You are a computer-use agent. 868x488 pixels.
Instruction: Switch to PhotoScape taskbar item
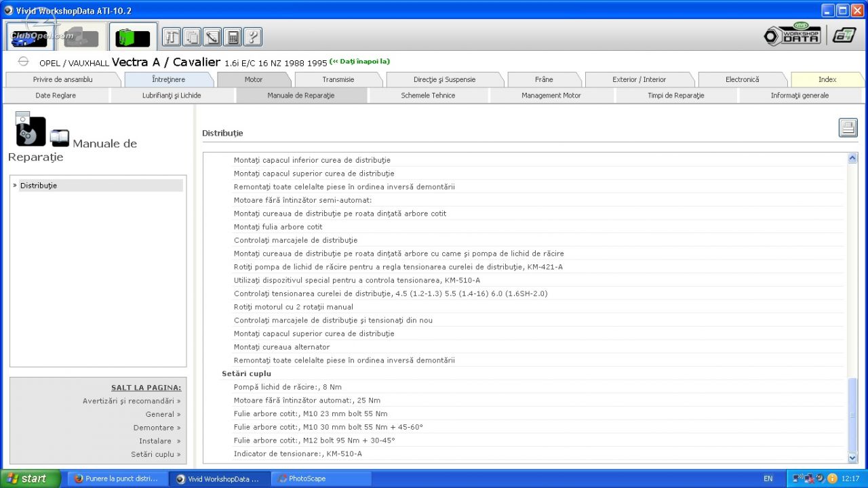click(321, 479)
